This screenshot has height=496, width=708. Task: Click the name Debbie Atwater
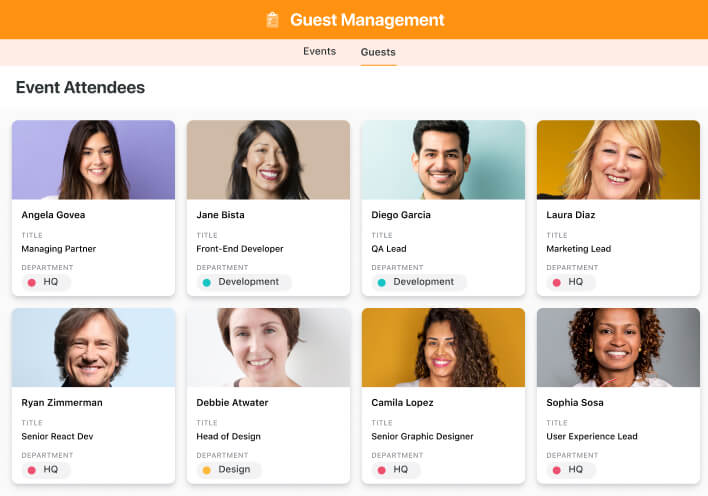tap(232, 402)
